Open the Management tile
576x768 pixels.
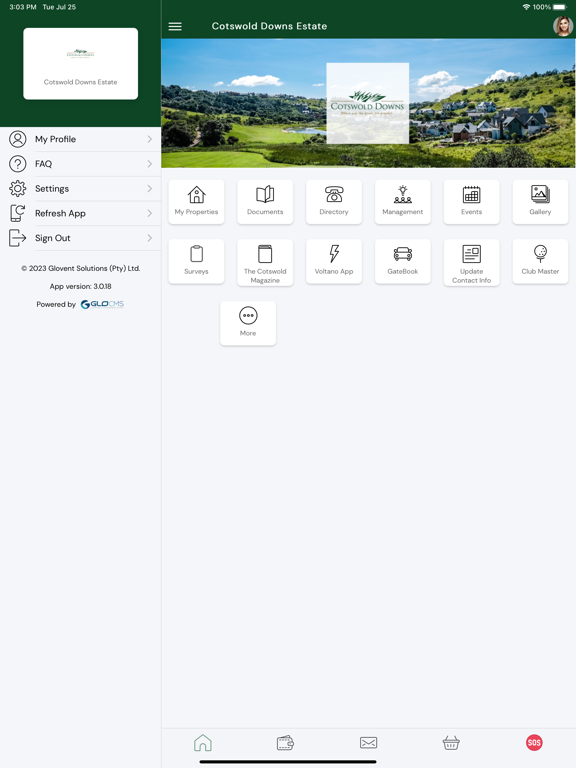403,202
